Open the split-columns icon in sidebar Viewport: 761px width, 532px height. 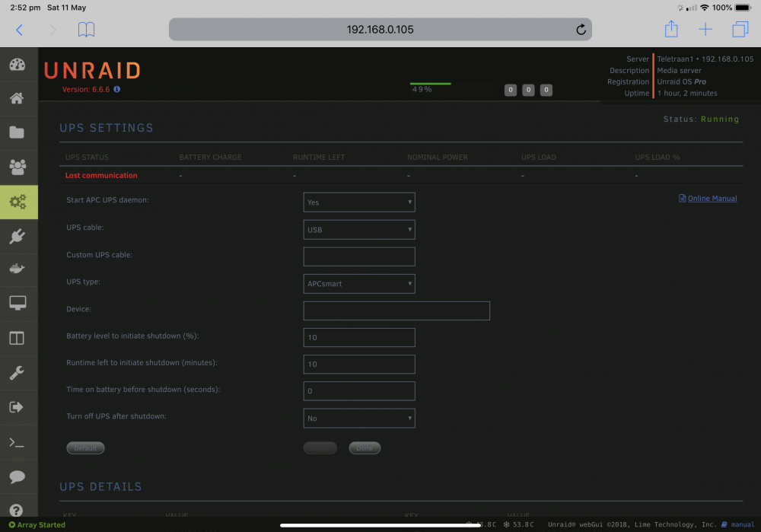(x=17, y=338)
